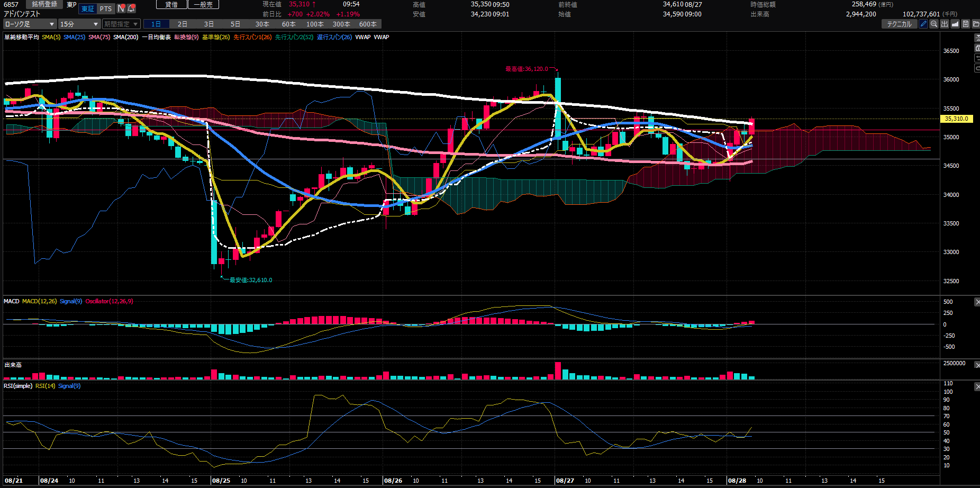Image resolution: width=980 pixels, height=488 pixels.
Task: Open the news N icon
Action: point(121,8)
